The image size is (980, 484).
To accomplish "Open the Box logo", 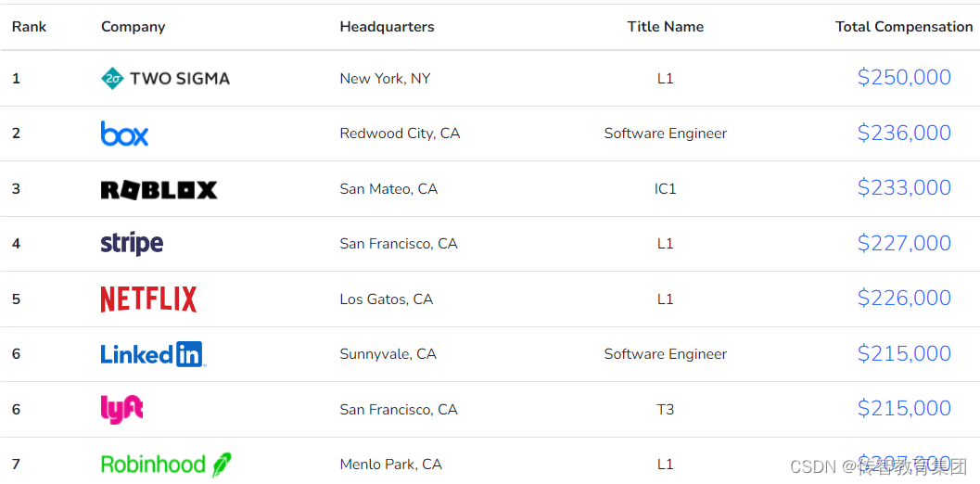I will pyautogui.click(x=124, y=134).
